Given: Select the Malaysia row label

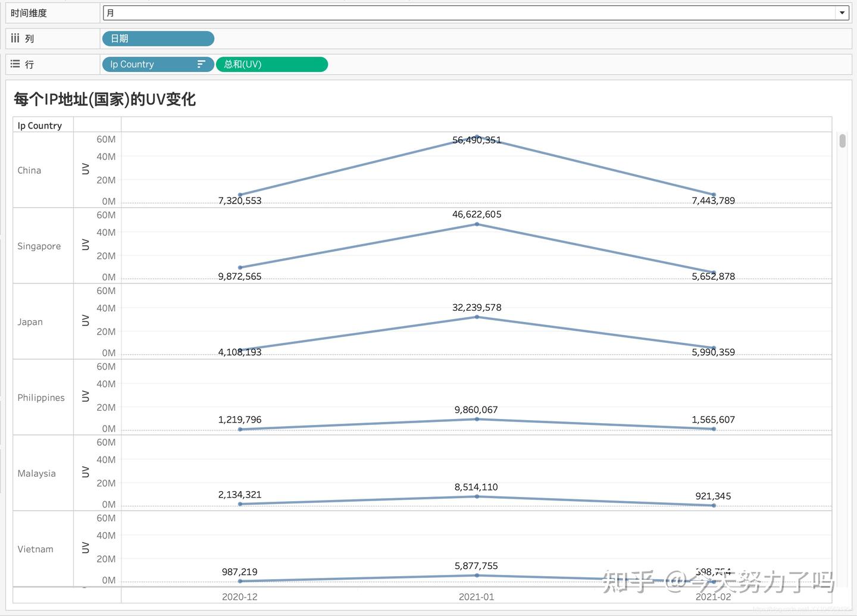Looking at the screenshot, I should [x=36, y=473].
